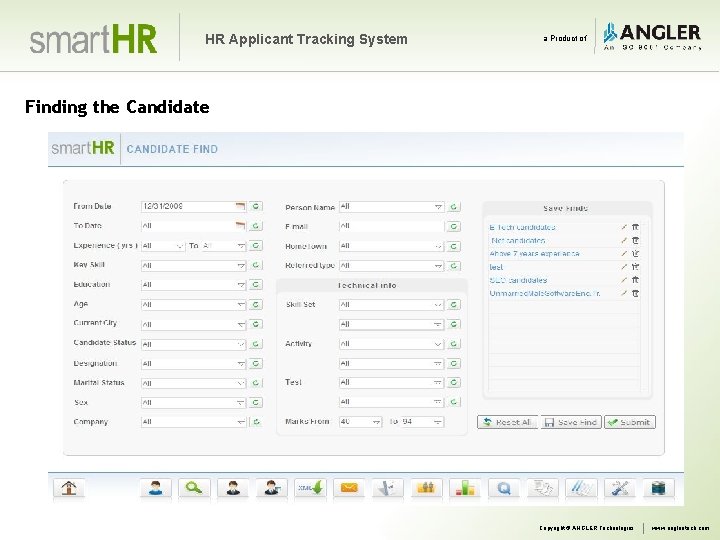The height and width of the screenshot is (540, 720).
Task: Delete the 'Above 7 years experience' saved find
Action: tap(636, 253)
